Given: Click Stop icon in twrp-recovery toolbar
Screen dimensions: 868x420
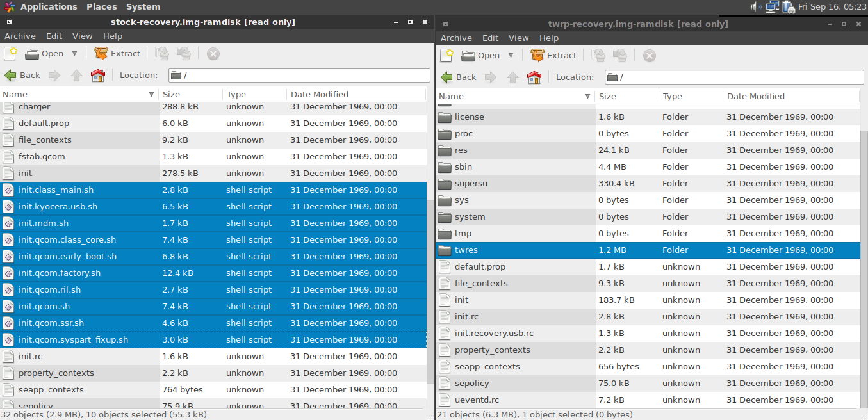Looking at the screenshot, I should pyautogui.click(x=650, y=56).
